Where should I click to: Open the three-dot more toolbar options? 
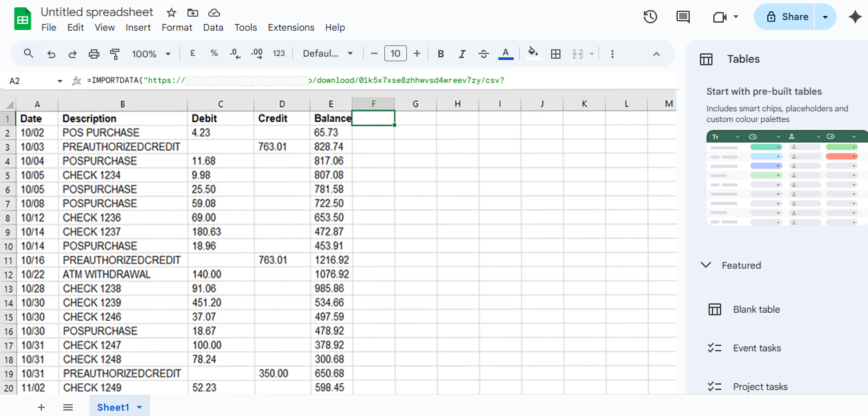[x=612, y=54]
